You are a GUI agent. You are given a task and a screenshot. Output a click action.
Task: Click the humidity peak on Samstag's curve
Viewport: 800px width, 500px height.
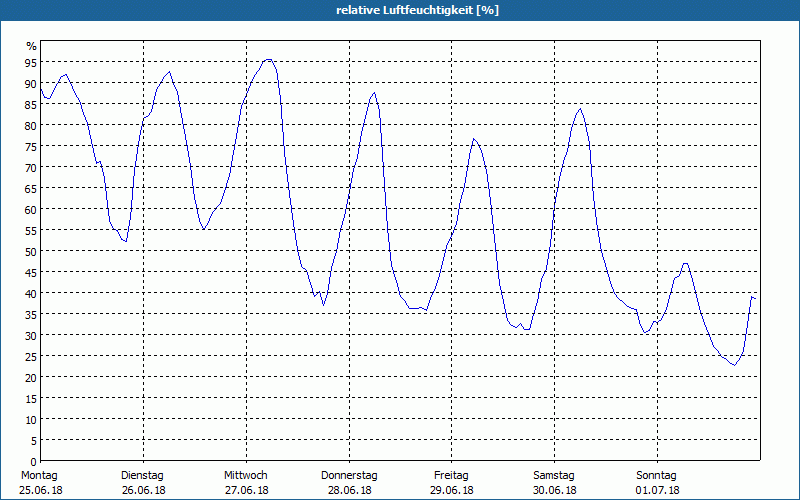[x=579, y=109]
